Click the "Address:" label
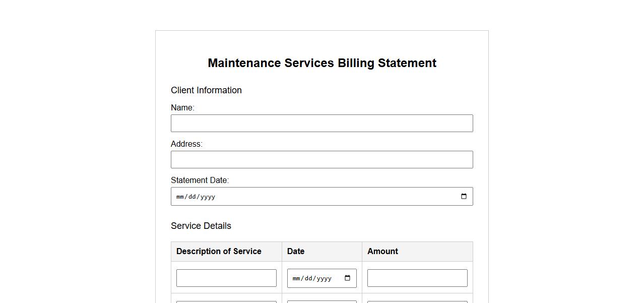 point(186,144)
